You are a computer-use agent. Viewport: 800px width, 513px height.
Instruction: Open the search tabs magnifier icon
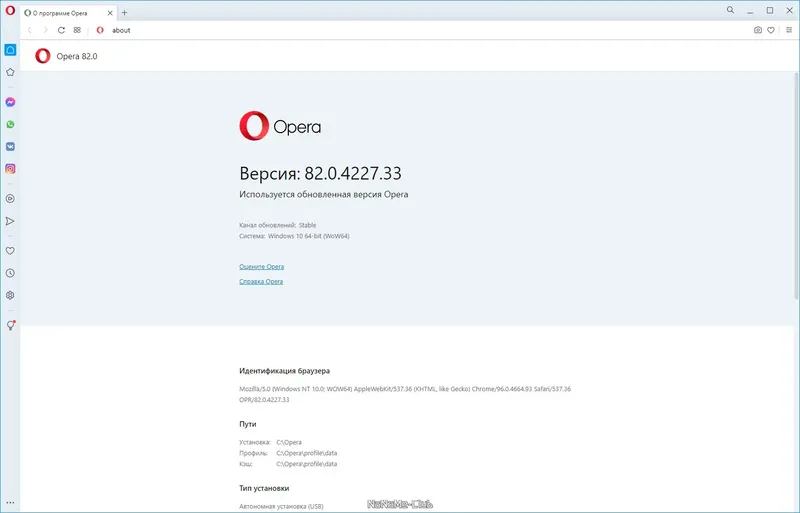pyautogui.click(x=731, y=10)
